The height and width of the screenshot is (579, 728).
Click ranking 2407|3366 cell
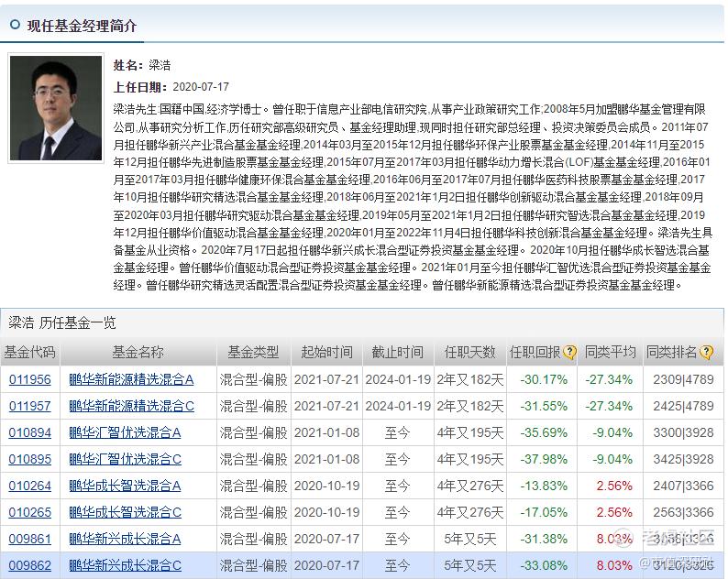pyautogui.click(x=683, y=486)
